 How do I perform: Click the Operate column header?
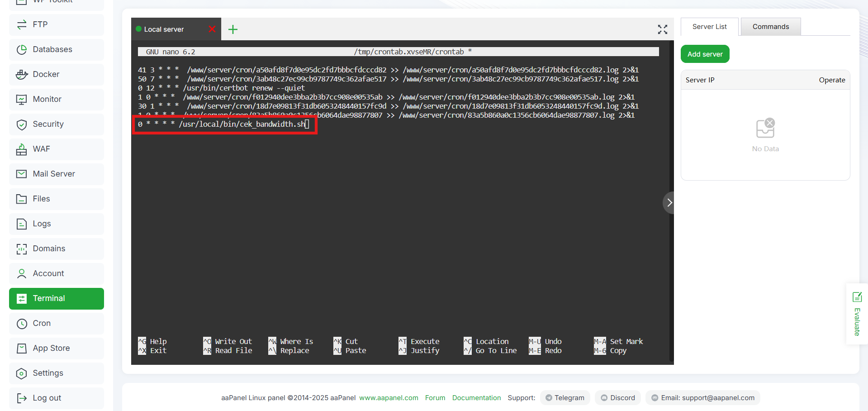coord(832,80)
